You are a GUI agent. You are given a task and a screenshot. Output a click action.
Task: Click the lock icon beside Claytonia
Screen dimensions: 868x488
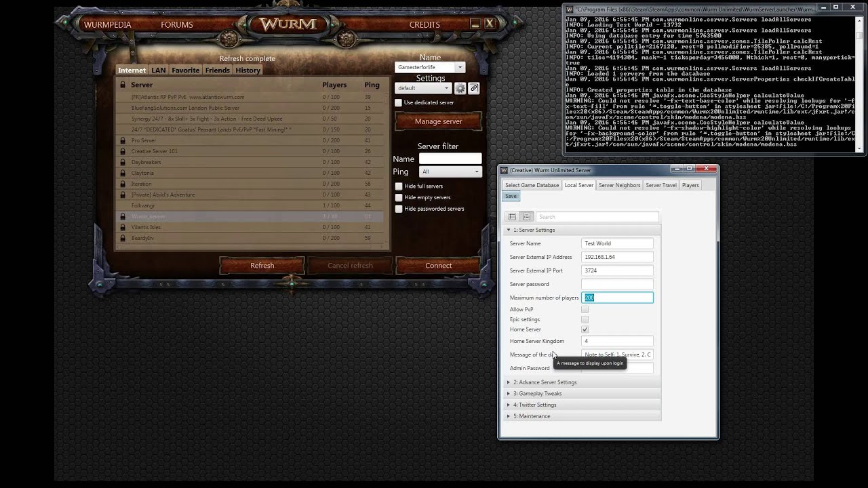[x=123, y=173]
